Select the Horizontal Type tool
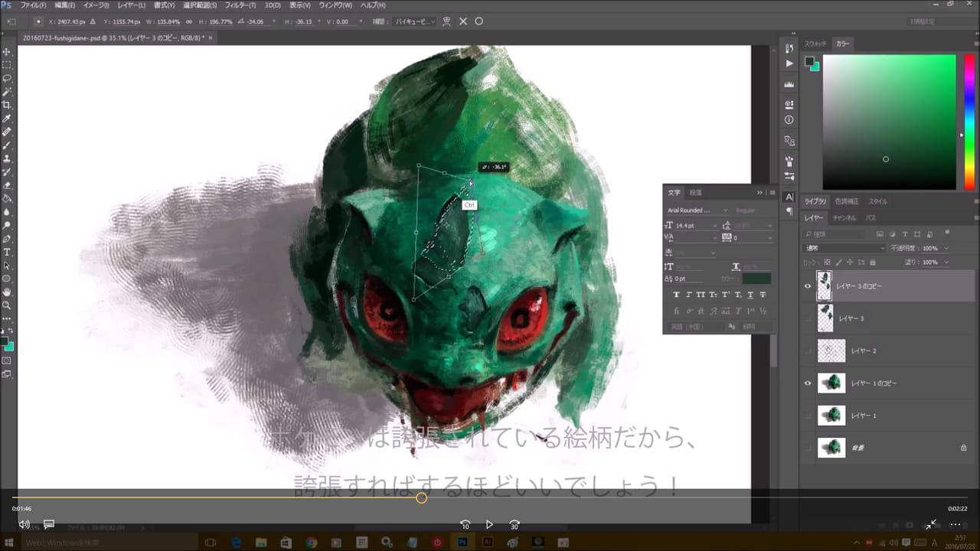 pyautogui.click(x=7, y=252)
